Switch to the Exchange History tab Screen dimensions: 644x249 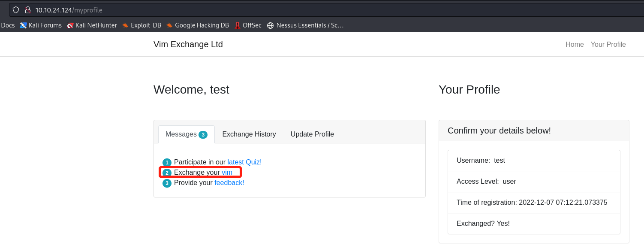[249, 134]
